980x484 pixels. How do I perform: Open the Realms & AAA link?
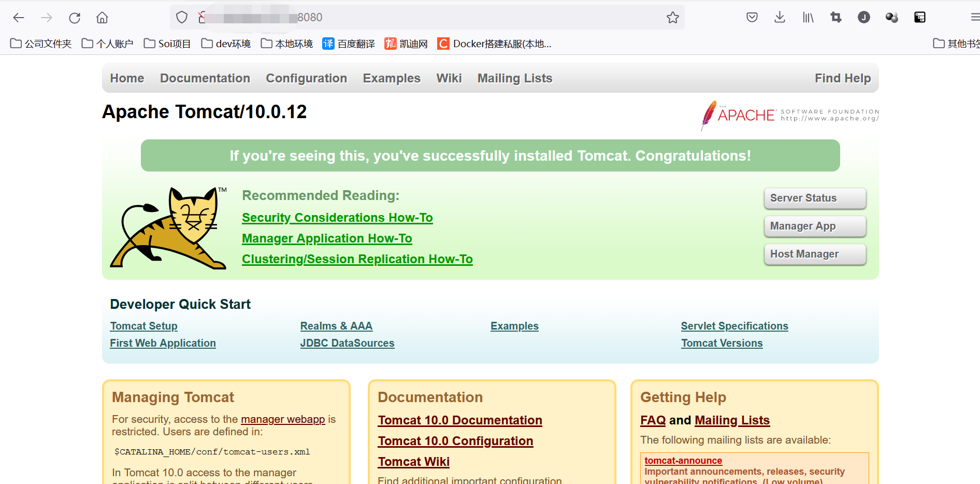coord(336,326)
